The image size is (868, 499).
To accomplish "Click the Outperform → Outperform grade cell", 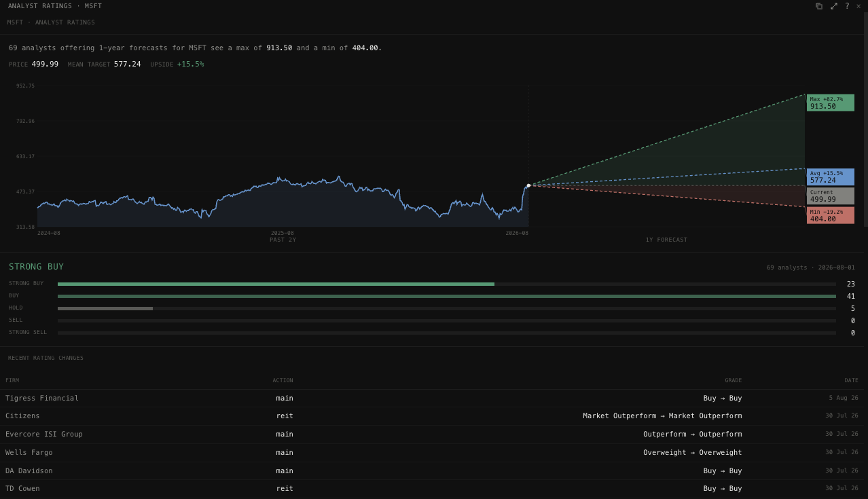I will point(693,434).
